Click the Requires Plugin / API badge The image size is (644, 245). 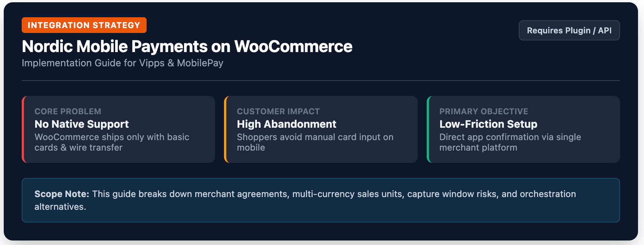pyautogui.click(x=569, y=30)
